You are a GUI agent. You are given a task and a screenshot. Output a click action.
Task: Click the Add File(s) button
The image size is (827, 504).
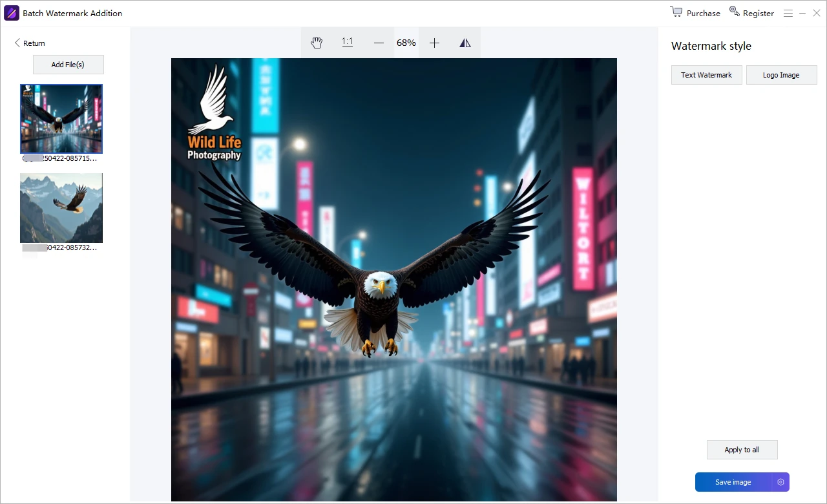[x=68, y=65]
